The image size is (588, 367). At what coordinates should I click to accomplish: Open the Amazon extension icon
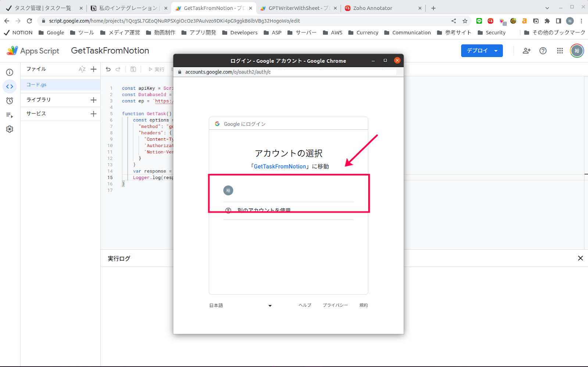click(x=524, y=21)
